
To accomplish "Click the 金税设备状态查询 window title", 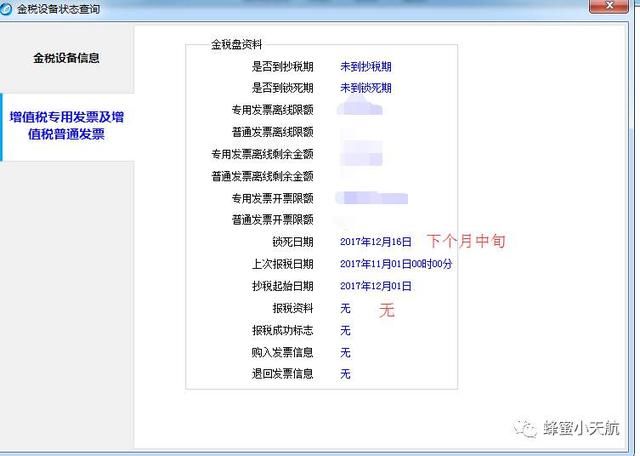I will [x=58, y=9].
